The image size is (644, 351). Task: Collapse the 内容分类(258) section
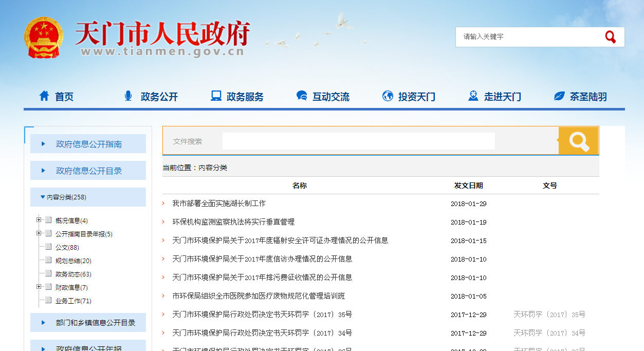[x=43, y=197]
